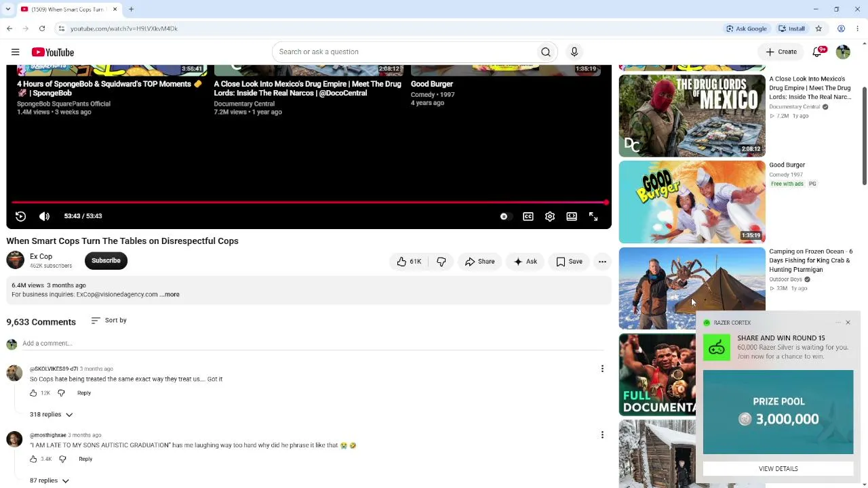Viewport: 868px width, 488px height.
Task: Click the Add a comment field
Action: tap(313, 344)
